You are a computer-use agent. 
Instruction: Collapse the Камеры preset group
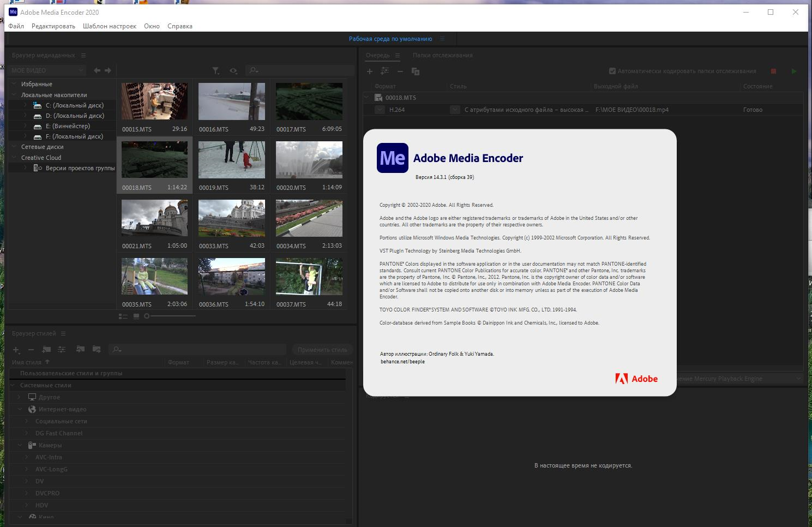click(x=20, y=445)
